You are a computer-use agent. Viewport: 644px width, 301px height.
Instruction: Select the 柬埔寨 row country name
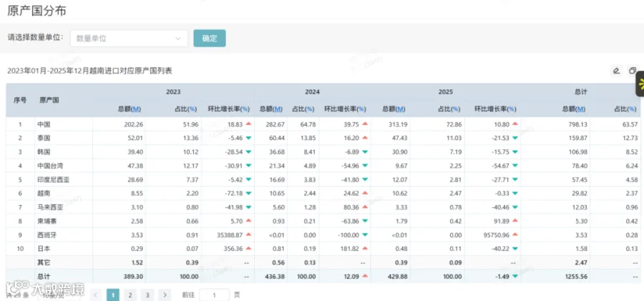click(x=47, y=222)
